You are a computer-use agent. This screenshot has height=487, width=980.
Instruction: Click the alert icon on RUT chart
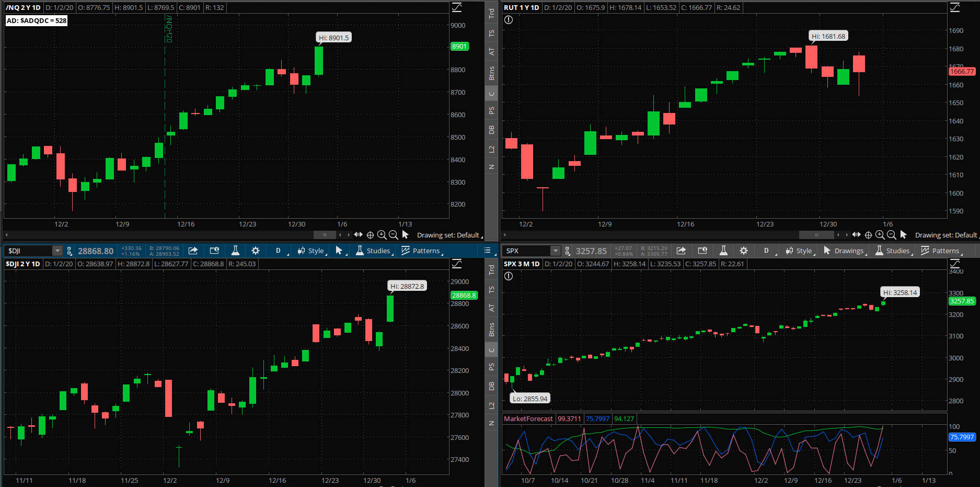tap(509, 20)
